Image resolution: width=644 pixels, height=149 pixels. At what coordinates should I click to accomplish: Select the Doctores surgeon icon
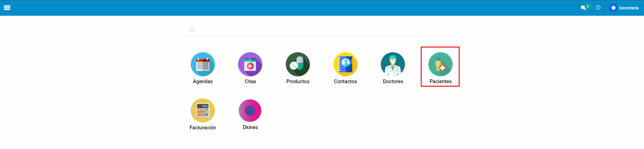[x=393, y=64]
